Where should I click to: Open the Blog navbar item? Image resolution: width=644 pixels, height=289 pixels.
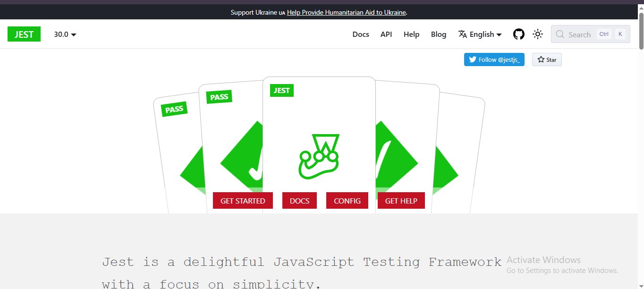[x=439, y=34]
